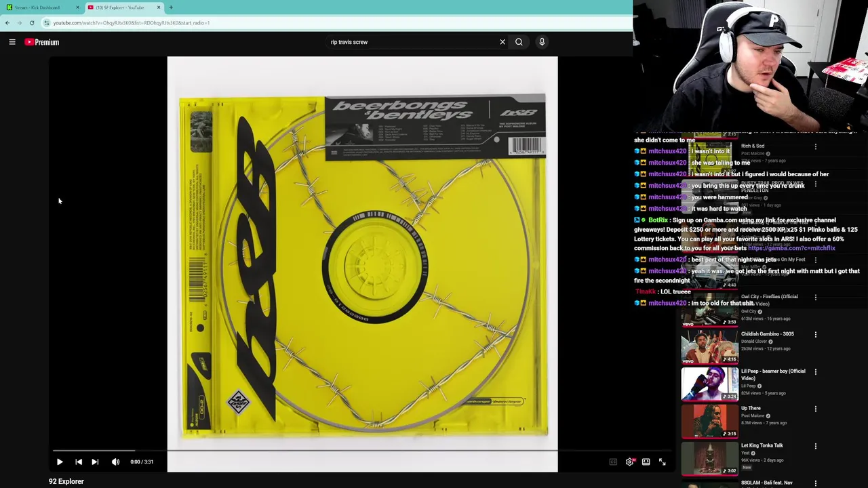The image size is (868, 488).
Task: Open more options for Lil Peep beamer boy
Action: pyautogui.click(x=816, y=372)
